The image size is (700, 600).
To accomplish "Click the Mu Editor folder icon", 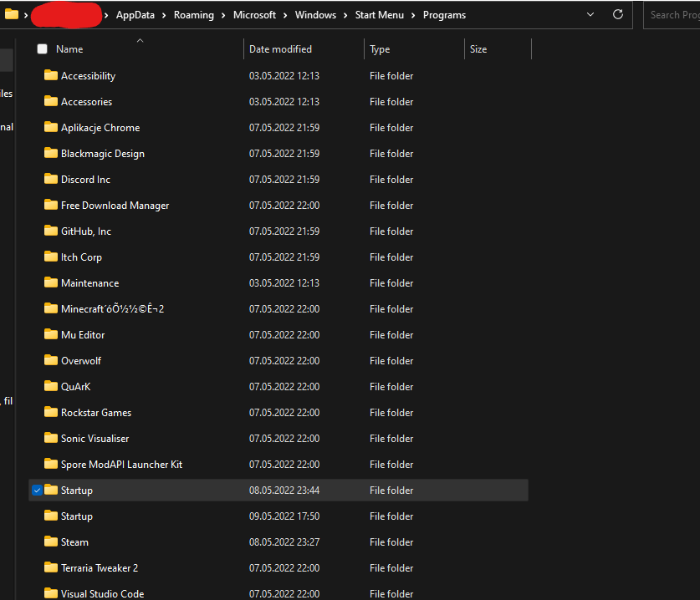I will coord(51,334).
